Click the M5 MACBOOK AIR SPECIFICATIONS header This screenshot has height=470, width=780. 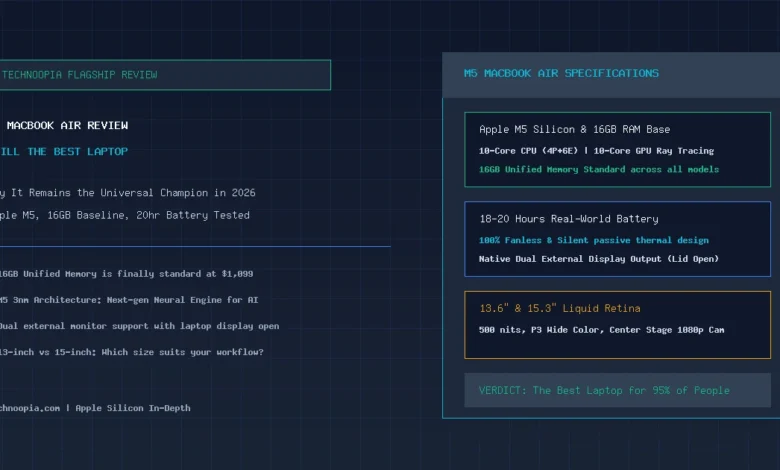561,73
